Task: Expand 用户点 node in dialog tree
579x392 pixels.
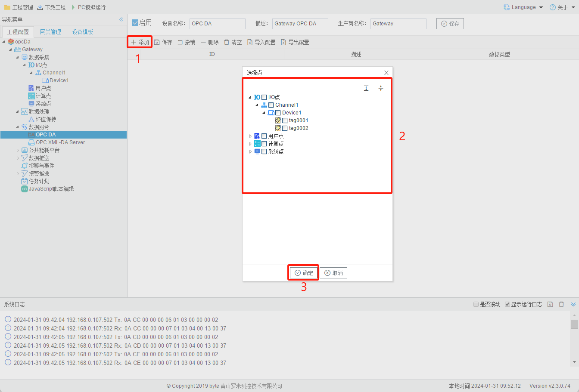Action: pos(250,136)
